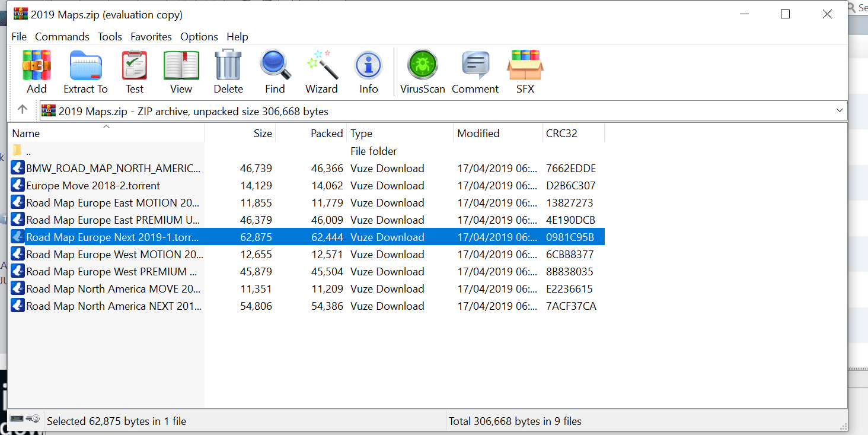Sort files by the Modified column header
The height and width of the screenshot is (435, 868).
coord(498,133)
